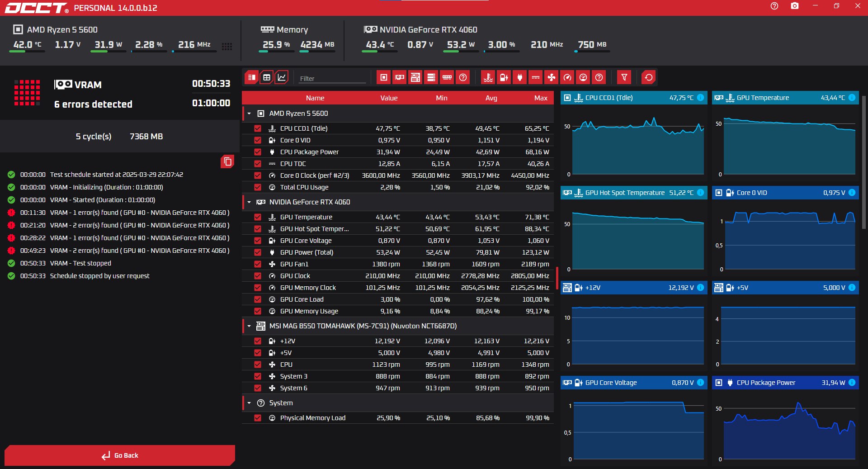868x469 pixels.
Task: Reset min/max values with refresh icon
Action: tap(649, 77)
